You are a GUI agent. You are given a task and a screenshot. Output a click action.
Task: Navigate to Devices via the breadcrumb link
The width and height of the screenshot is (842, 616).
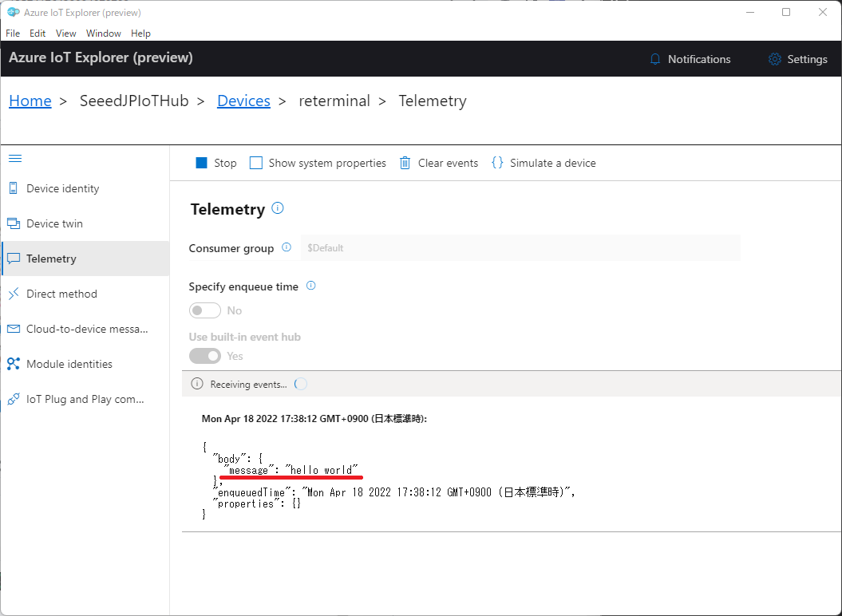click(243, 101)
